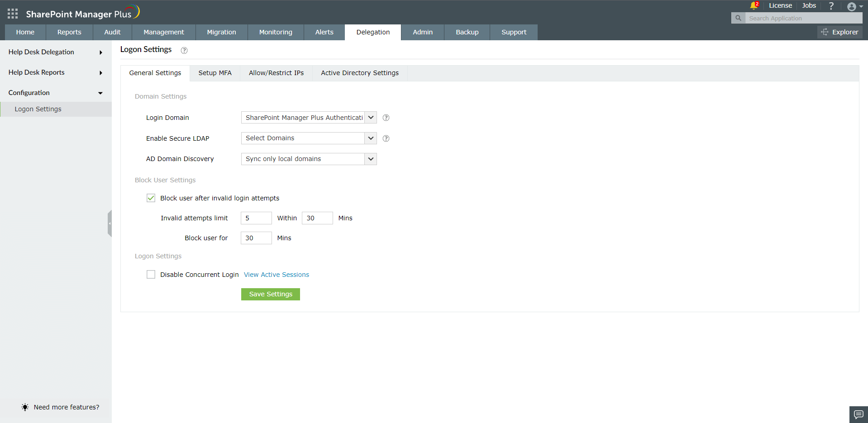Open the user profile account menu
The height and width of the screenshot is (423, 868).
coord(853,6)
